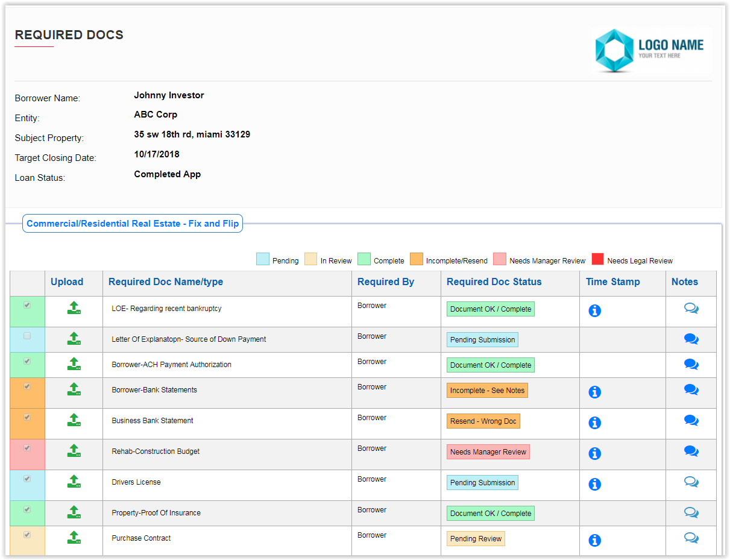Toggle checkbox for Drivers License row
Viewport: 730px width, 560px height.
27,479
